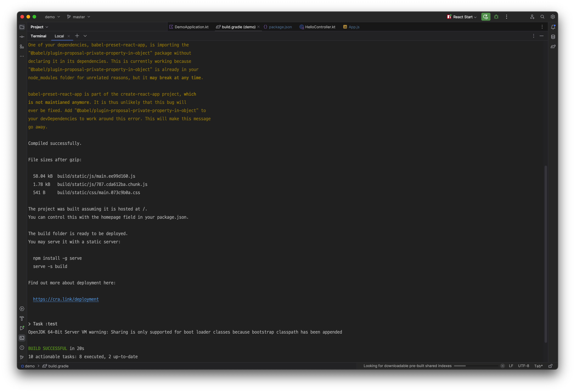The image size is (575, 392).
Task: Open the Problems tool window icon
Action: click(x=22, y=347)
